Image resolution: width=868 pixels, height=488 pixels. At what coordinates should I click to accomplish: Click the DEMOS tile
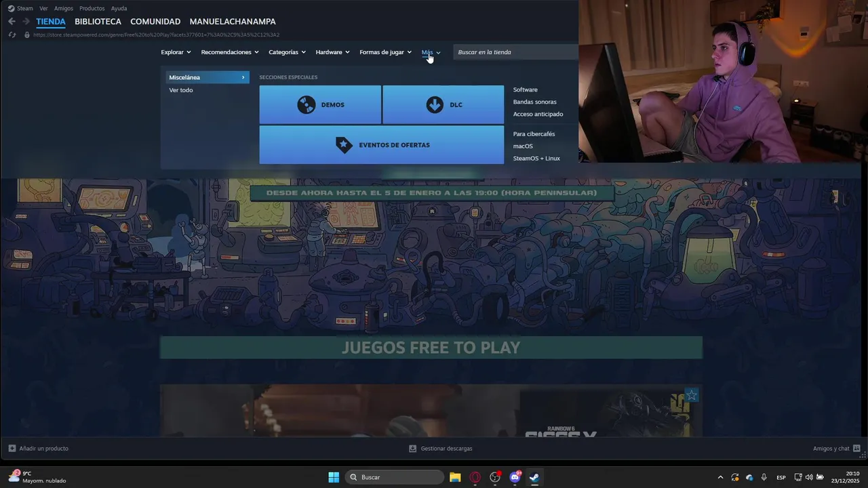coord(320,104)
